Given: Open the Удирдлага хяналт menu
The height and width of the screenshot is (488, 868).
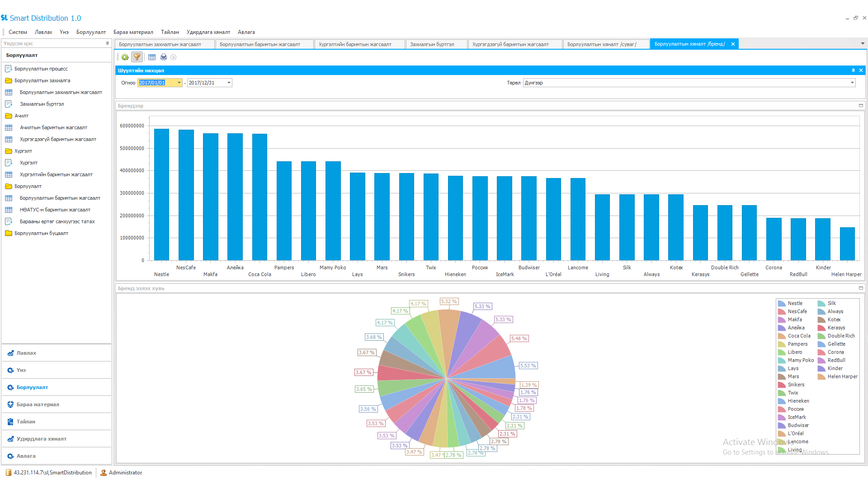Looking at the screenshot, I should point(208,32).
